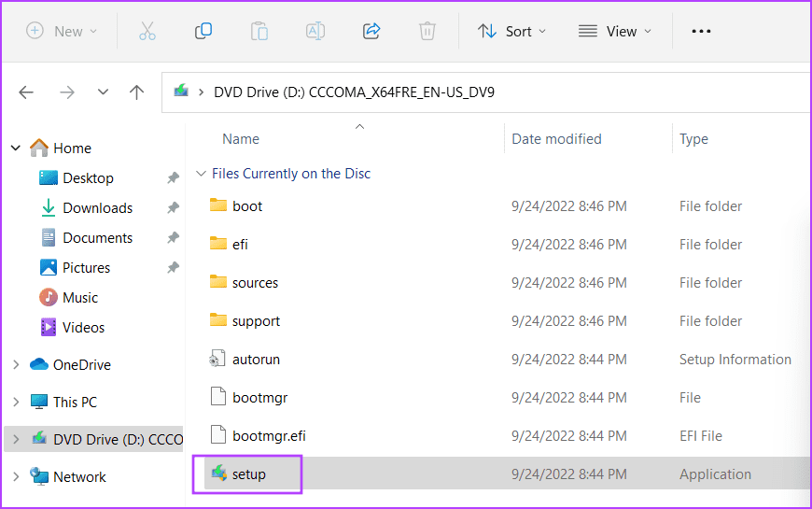Select Home in navigation pane
Viewport: 812px width, 509px height.
click(61, 148)
